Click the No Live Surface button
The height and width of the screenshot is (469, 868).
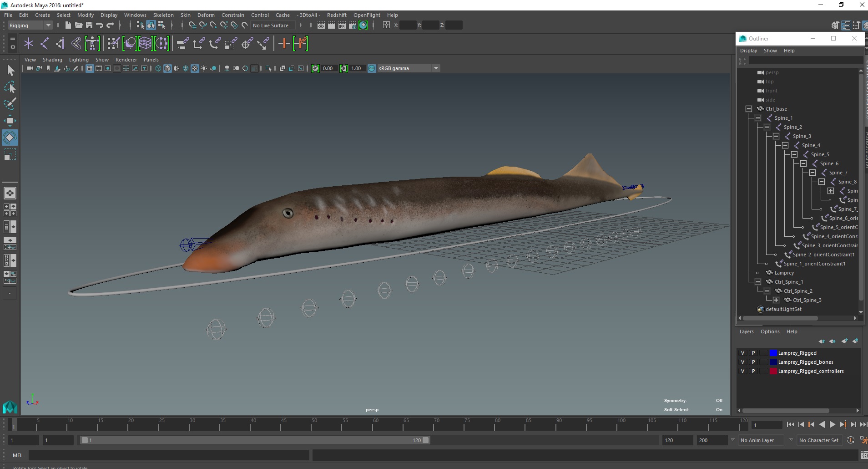(x=273, y=25)
